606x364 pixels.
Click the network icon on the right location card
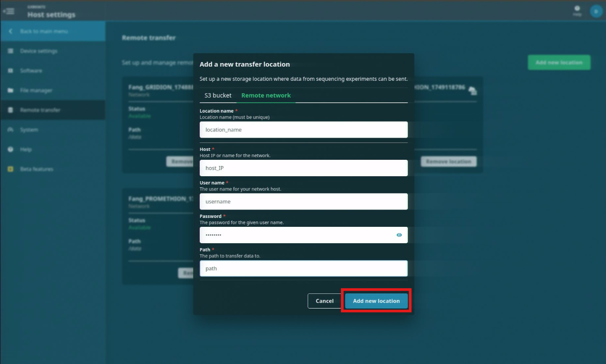pyautogui.click(x=473, y=91)
